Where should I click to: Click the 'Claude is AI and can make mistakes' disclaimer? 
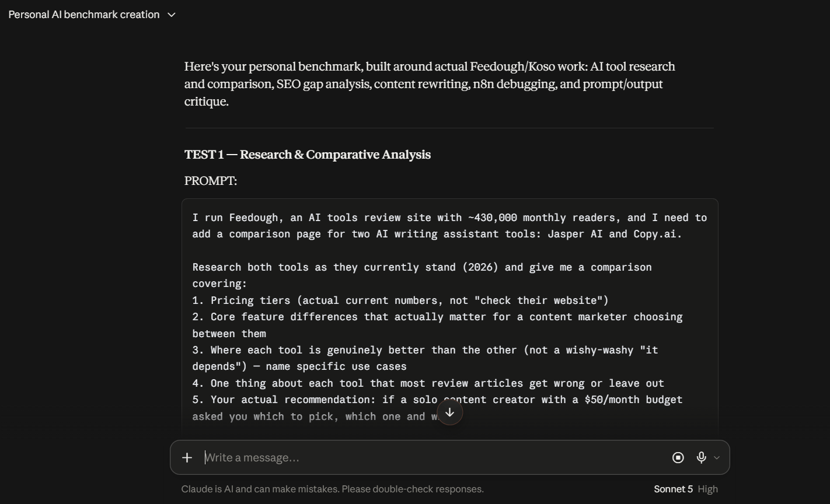[x=333, y=489]
